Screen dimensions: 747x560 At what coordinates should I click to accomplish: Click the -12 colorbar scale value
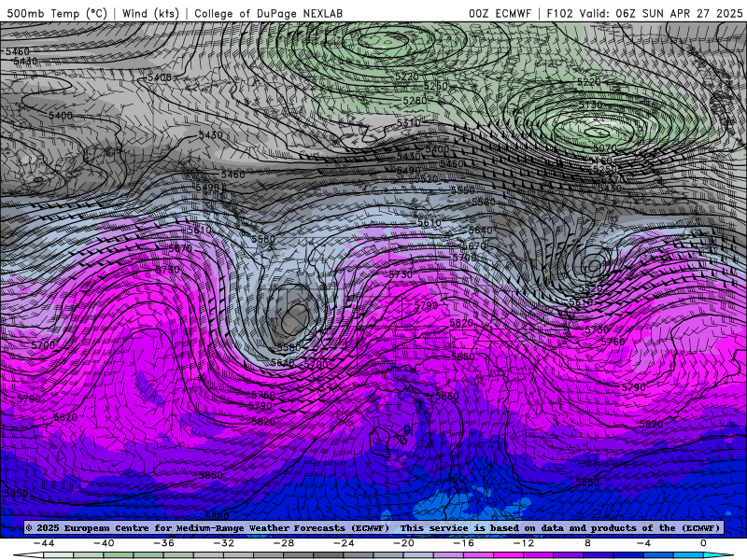(x=524, y=543)
